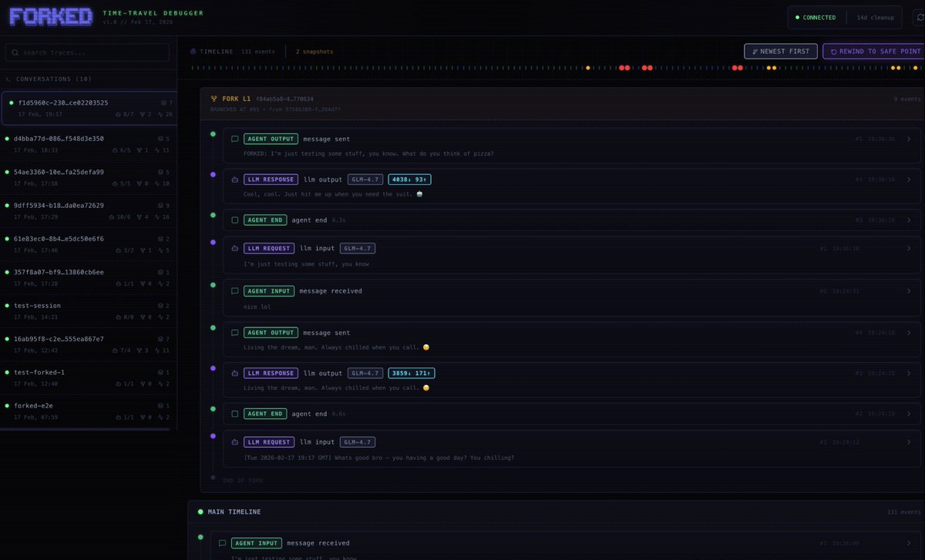Click the '131 events' count beside TIMELINE
This screenshot has width=925, height=560.
click(258, 52)
